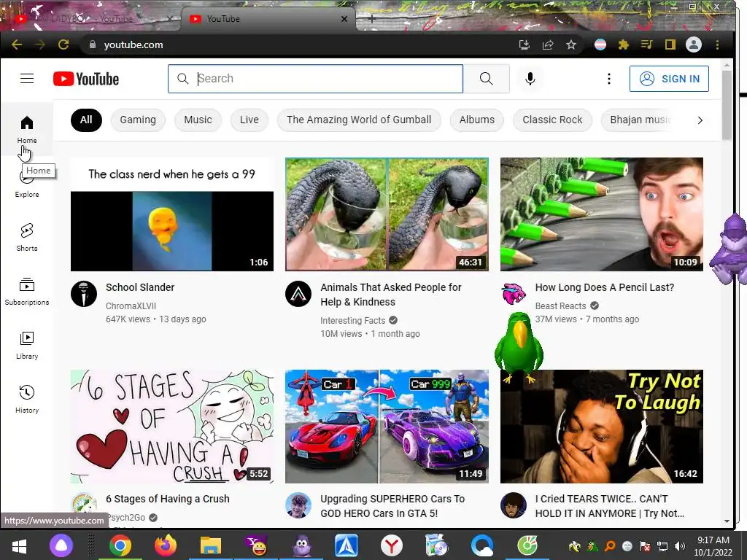747x560 pixels.
Task: Open 'Upgrading SUPERHERO Cars' video title
Action: [x=392, y=506]
